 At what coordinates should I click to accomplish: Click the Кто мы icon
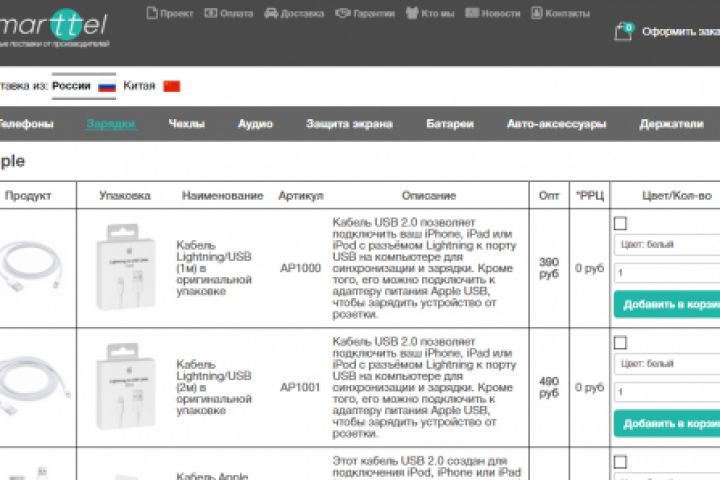tap(412, 13)
